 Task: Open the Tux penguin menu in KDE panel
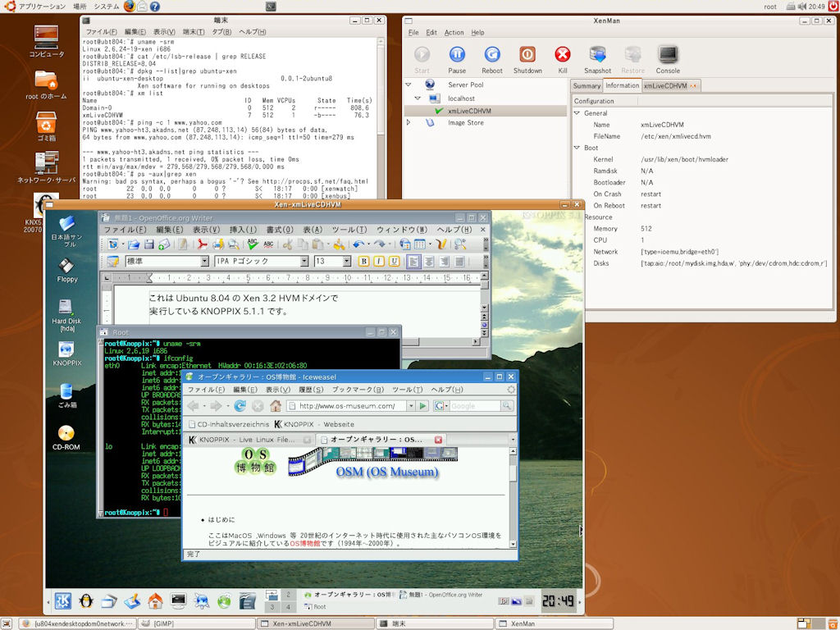click(85, 601)
